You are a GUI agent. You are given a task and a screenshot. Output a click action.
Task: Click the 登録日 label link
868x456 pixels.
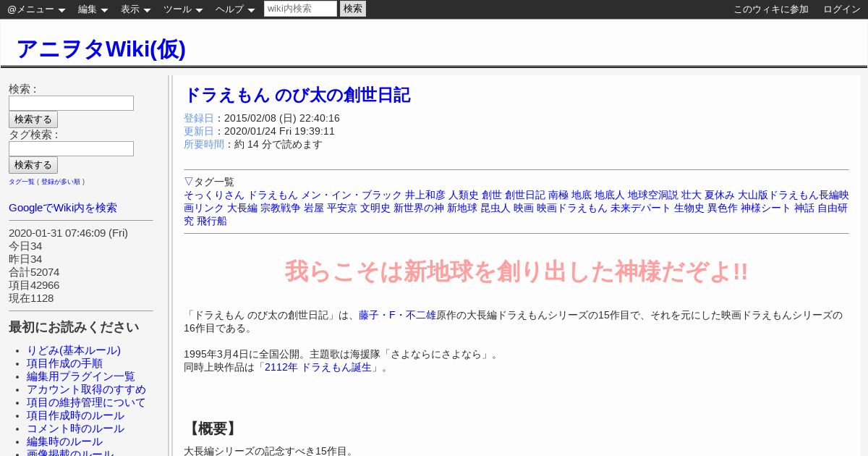(x=199, y=118)
